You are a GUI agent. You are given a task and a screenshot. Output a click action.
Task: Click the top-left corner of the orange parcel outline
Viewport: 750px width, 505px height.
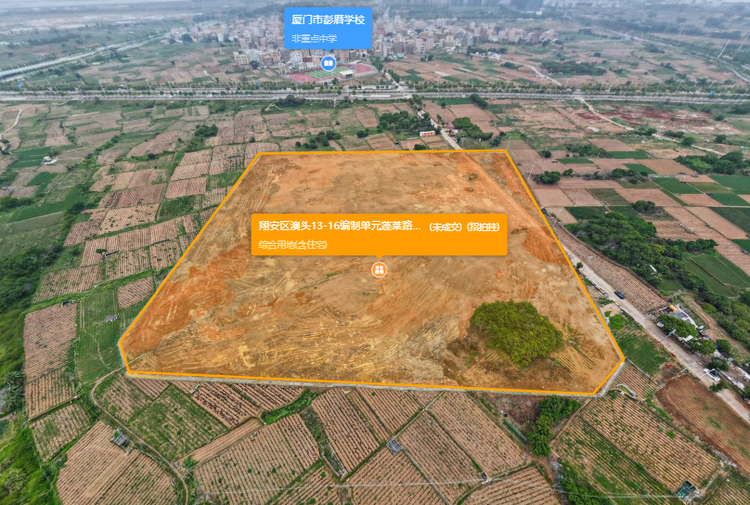(260, 154)
